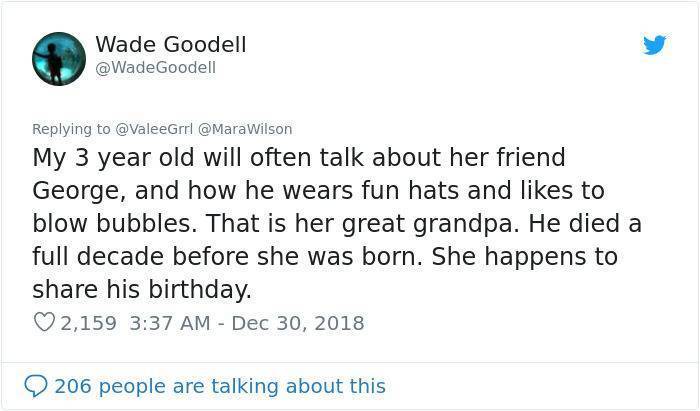Click the Dec 30, 2018 date
The image size is (700, 411).
click(298, 323)
